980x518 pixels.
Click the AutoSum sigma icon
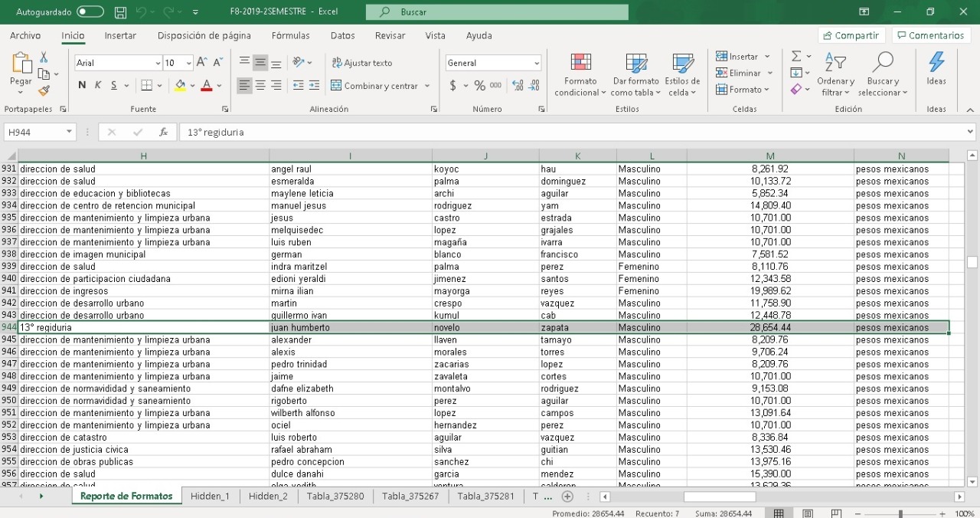pos(796,57)
